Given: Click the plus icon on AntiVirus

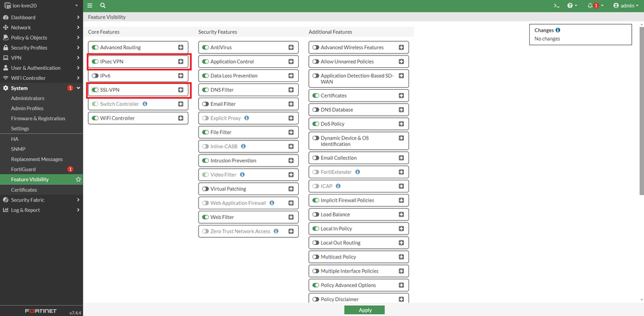Looking at the screenshot, I should pos(291,47).
